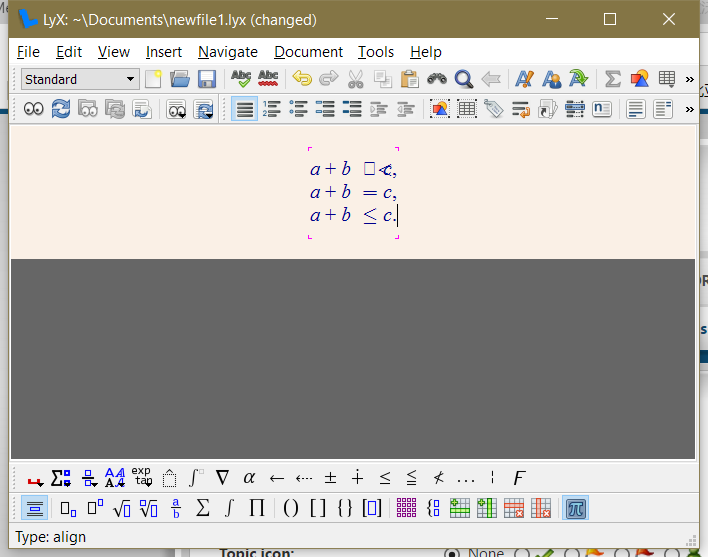Screen dimensions: 708x557
Task: Enable forward search icon
Action: 142,109
